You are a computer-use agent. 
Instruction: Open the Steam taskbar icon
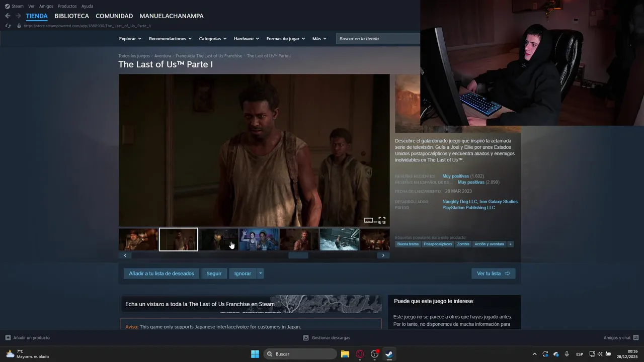point(389,354)
